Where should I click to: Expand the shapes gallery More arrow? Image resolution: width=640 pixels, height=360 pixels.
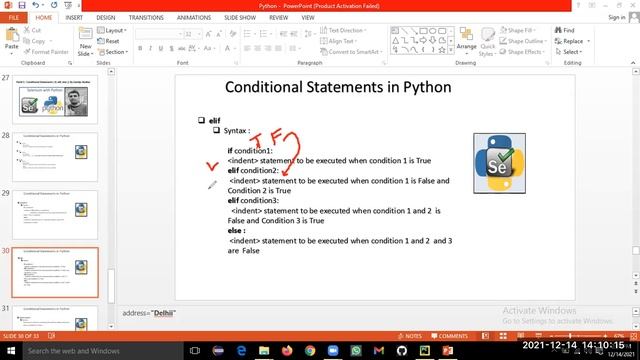(451, 50)
